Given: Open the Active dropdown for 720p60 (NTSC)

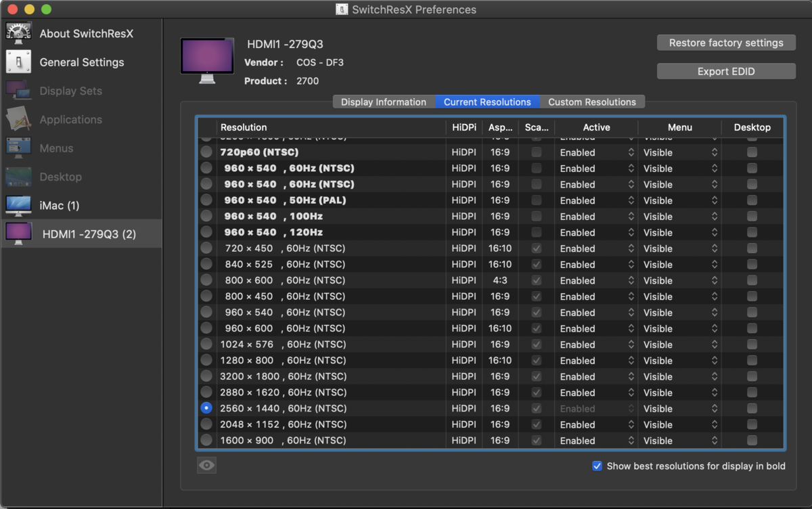Looking at the screenshot, I should coord(596,152).
